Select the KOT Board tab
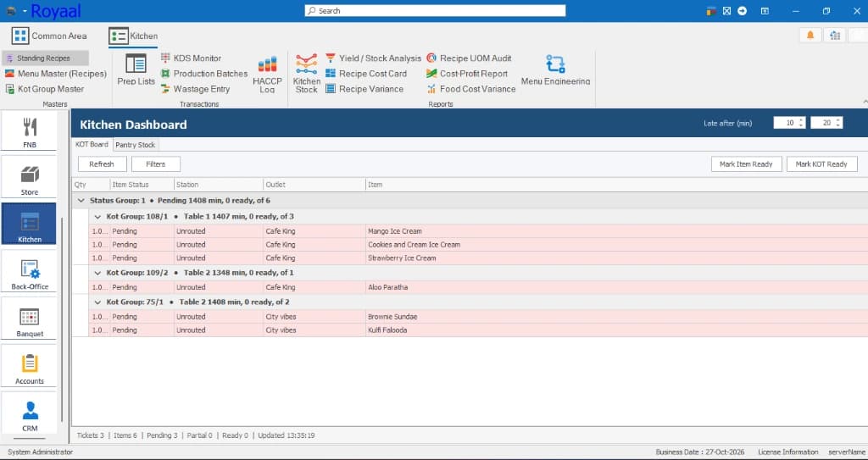Viewport: 868px width, 460px height. 92,145
